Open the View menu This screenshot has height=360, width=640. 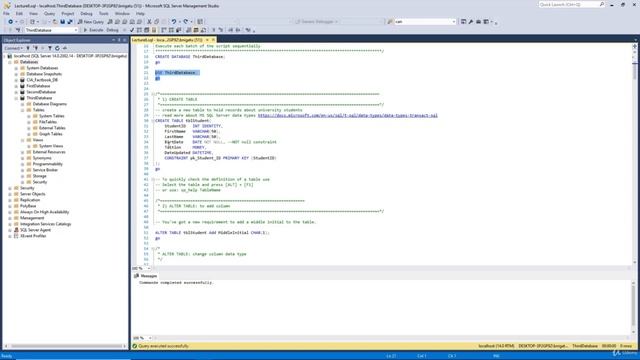click(33, 13)
